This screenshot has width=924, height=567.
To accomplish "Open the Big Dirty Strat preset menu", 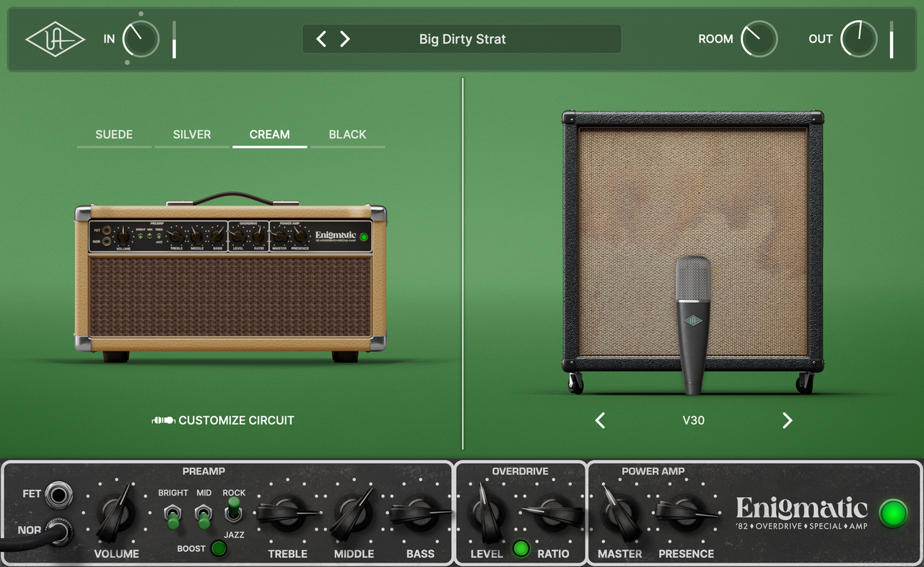I will tap(463, 39).
